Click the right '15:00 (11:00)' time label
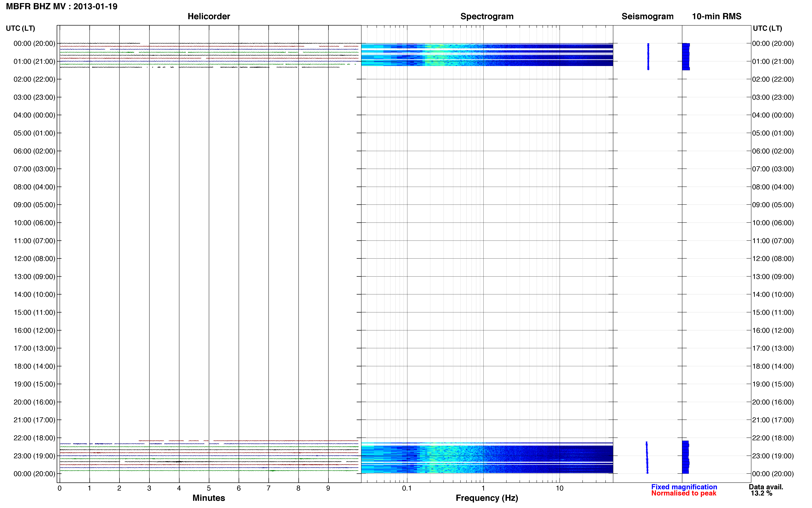This screenshot has height=508, width=812. click(773, 312)
